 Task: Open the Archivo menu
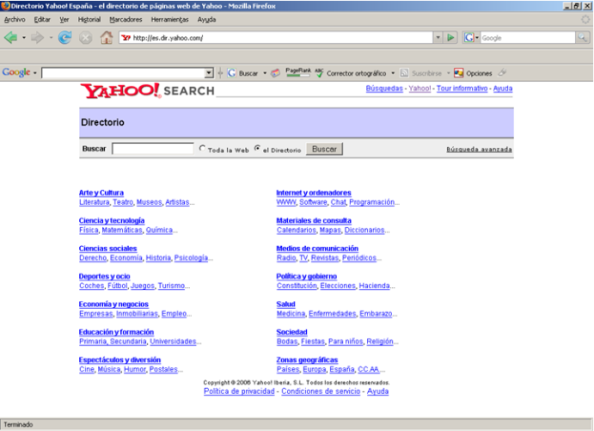[x=14, y=20]
